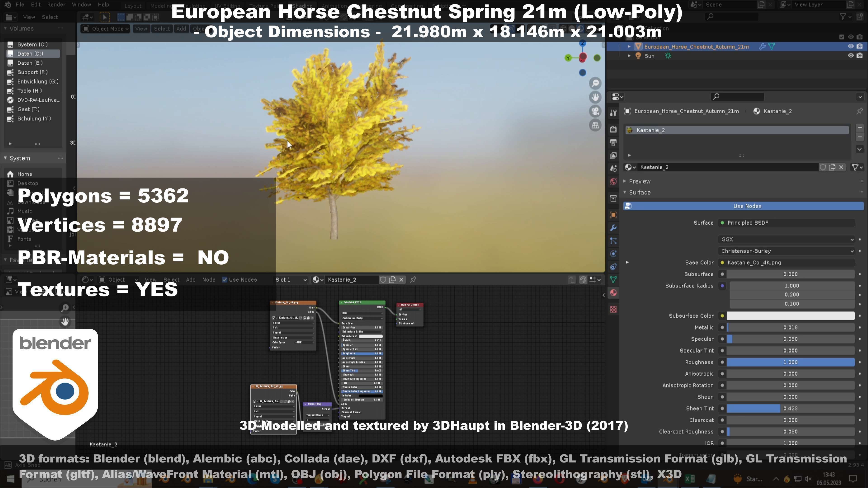Click the Y axis on navigation gizmo
The height and width of the screenshot is (488, 868).
pos(568,58)
